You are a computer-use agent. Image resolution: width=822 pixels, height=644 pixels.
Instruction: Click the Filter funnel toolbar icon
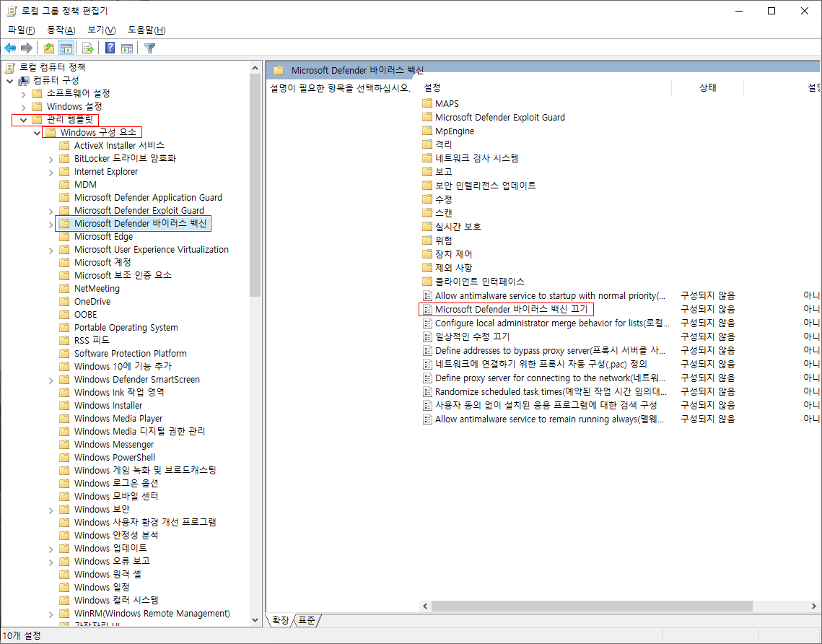[150, 48]
